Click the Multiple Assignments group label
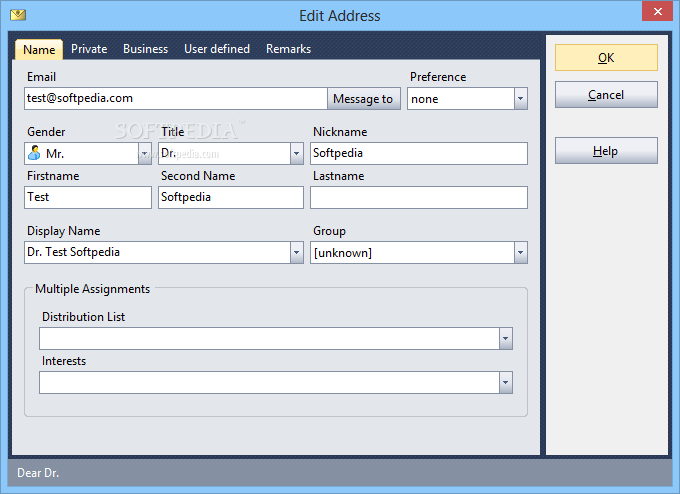Viewport: 680px width, 494px height. pyautogui.click(x=92, y=289)
